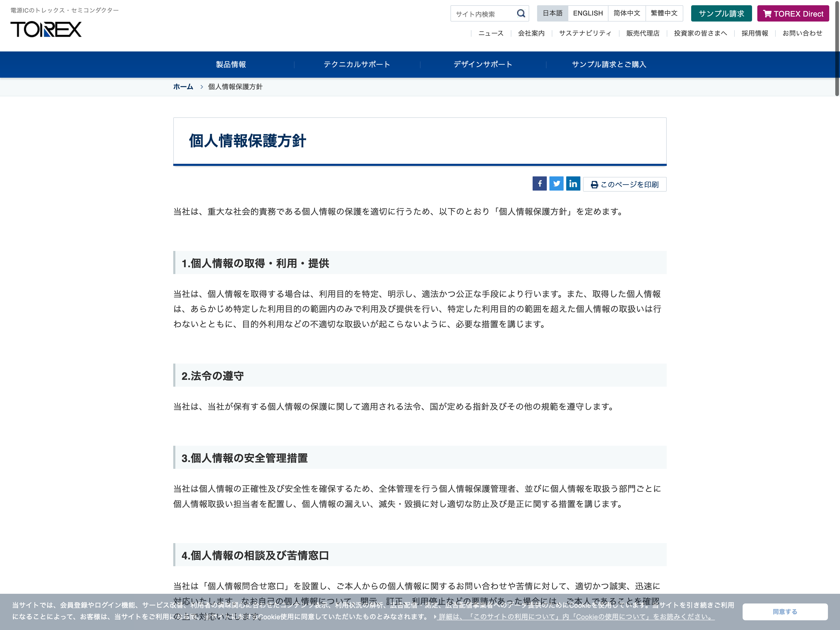Click the TOREX logo
Viewport: 840px width, 630px height.
[x=46, y=29]
